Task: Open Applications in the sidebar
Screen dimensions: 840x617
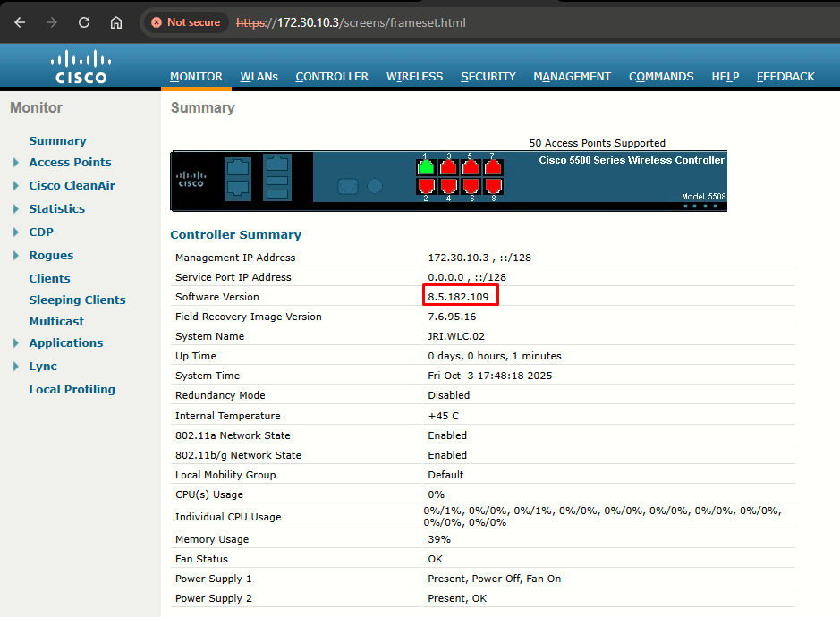Action: click(x=66, y=342)
